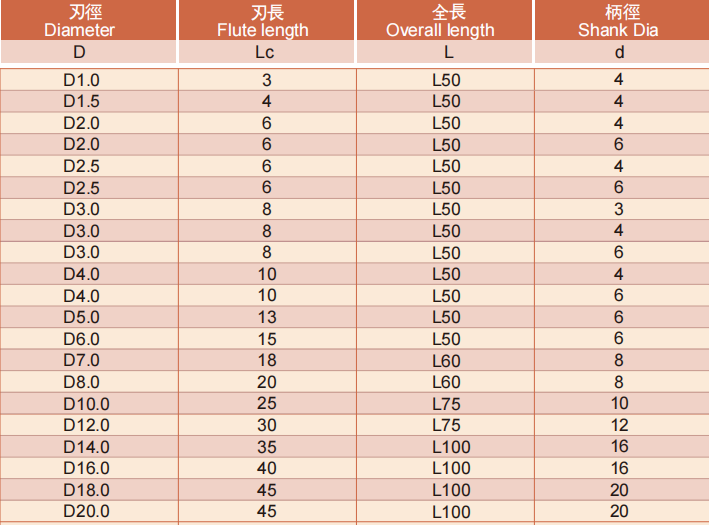
Task: Select shank diameter 12 in D12.0 row
Action: (619, 425)
